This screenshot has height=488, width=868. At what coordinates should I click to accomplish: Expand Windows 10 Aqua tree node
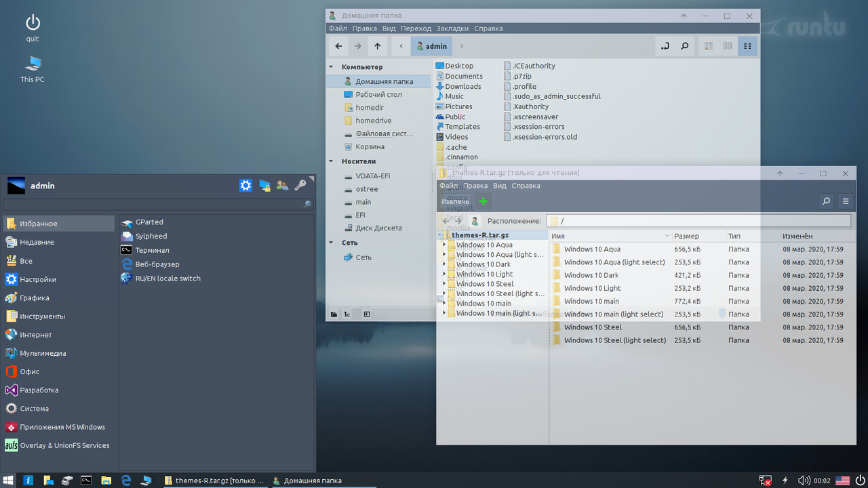(x=445, y=245)
